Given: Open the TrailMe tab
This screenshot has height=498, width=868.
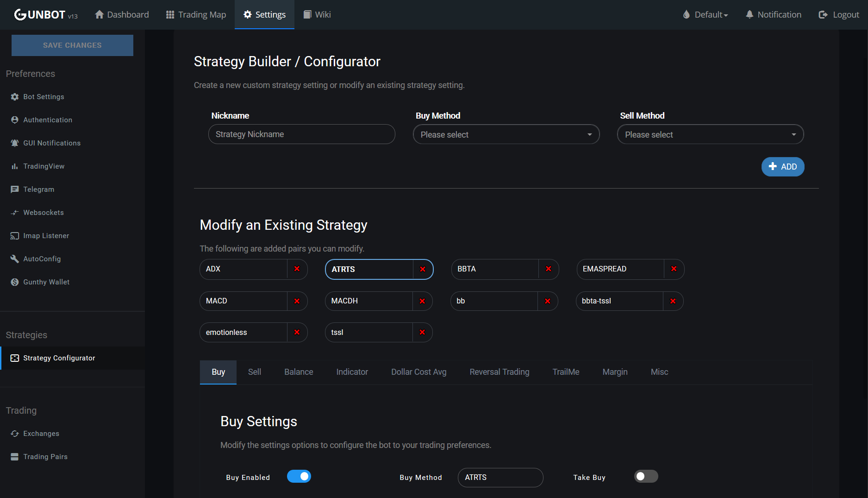Looking at the screenshot, I should click(x=566, y=372).
